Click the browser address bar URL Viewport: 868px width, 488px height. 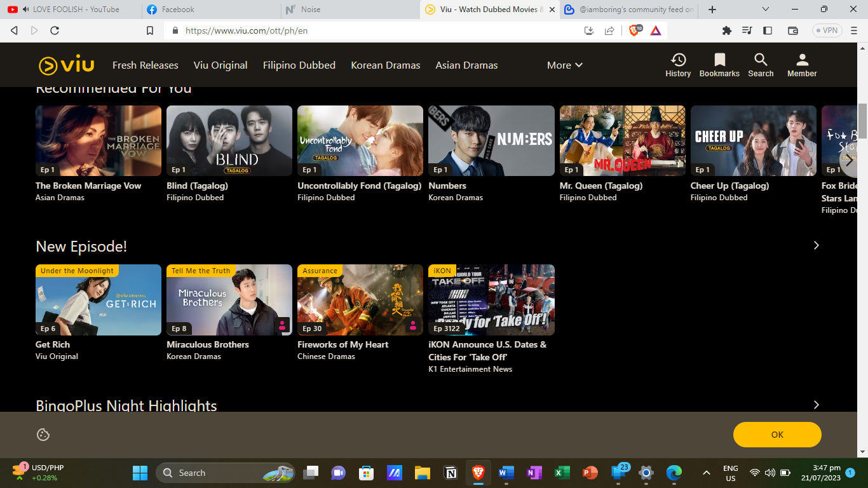tap(247, 30)
